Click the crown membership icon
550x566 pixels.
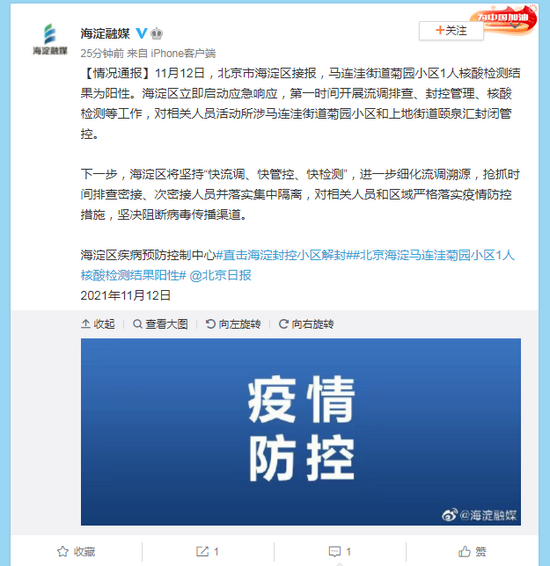[156, 34]
